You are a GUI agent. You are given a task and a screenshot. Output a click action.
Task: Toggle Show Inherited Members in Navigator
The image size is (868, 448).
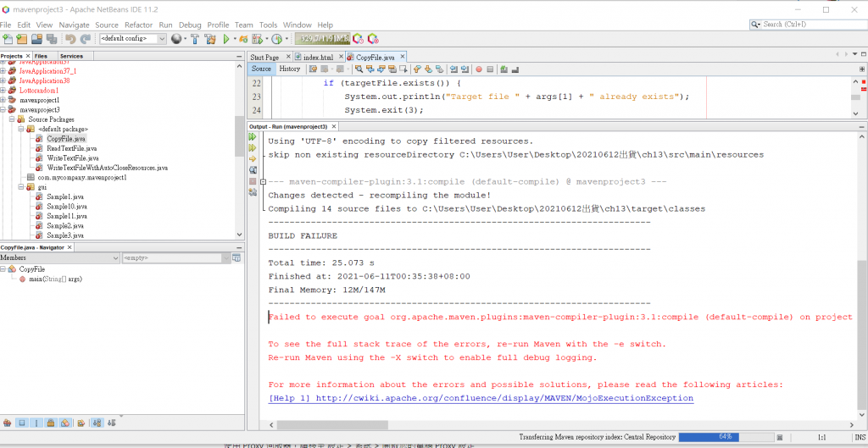coord(7,423)
